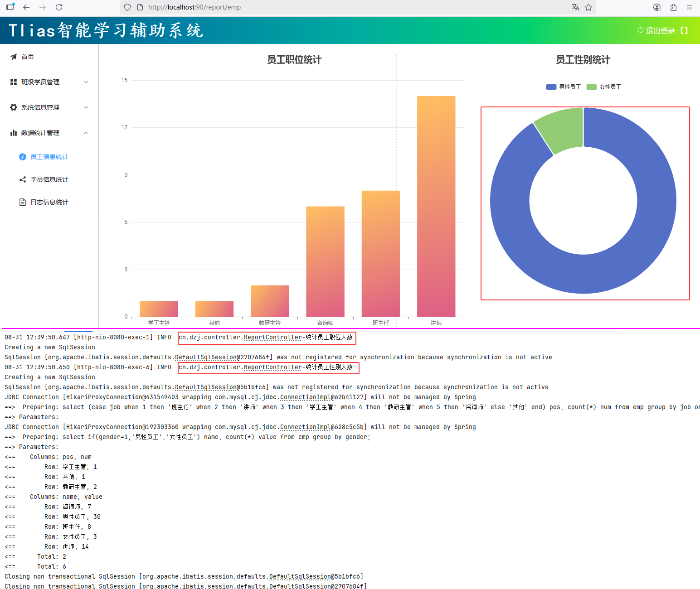
Task: Open the browser translate page icon
Action: click(575, 7)
